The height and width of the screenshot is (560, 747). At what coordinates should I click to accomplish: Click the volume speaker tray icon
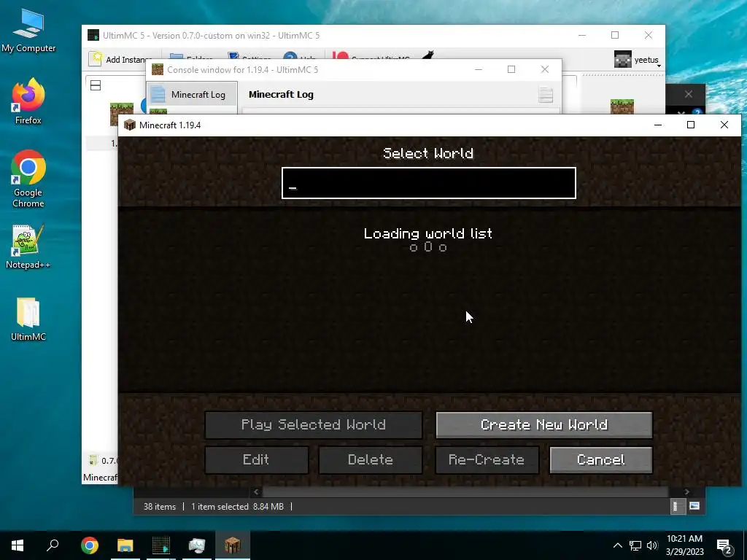[651, 545]
